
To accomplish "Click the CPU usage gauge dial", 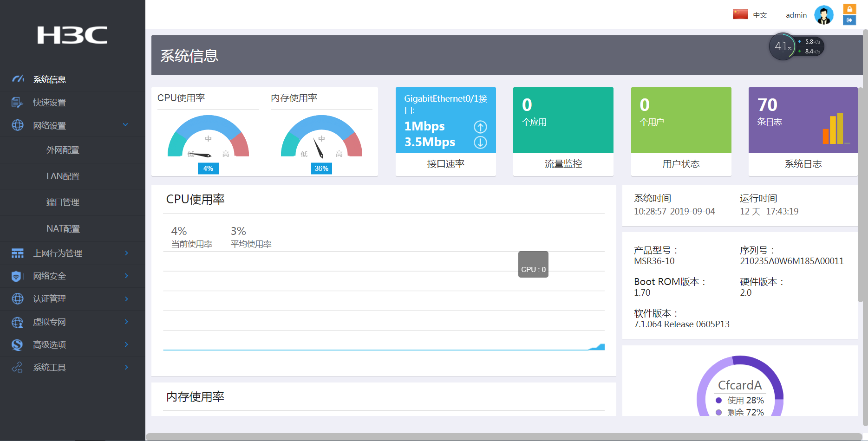I will (208, 136).
